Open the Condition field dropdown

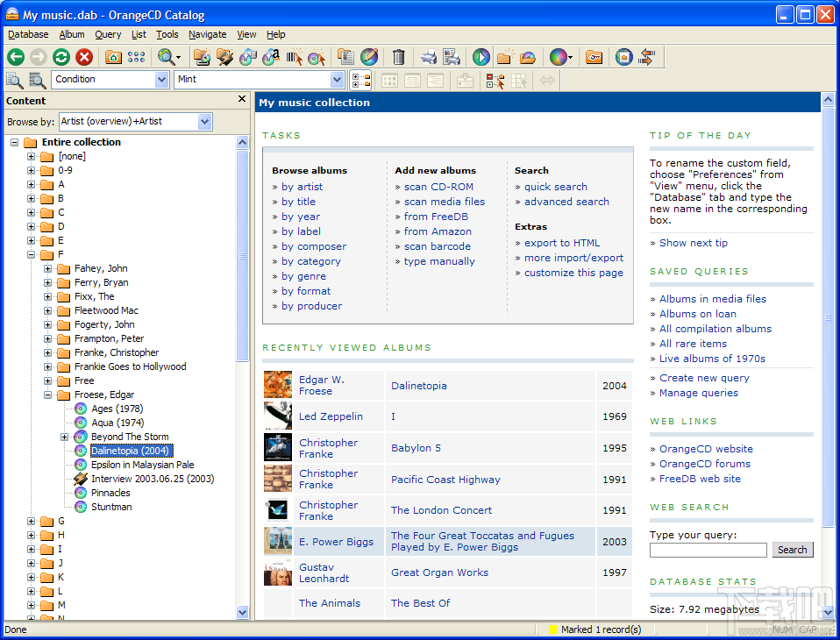161,80
